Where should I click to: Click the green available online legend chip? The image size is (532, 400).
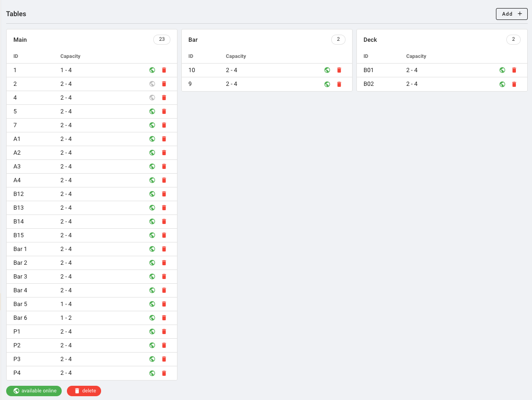pyautogui.click(x=34, y=391)
